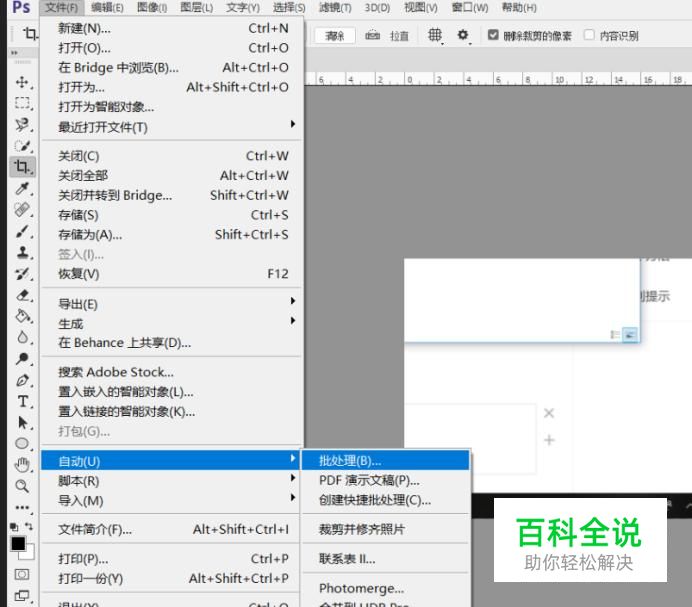This screenshot has width=692, height=607.
Task: Choose PDF 演示文稿(P)... entry
Action: [385, 480]
